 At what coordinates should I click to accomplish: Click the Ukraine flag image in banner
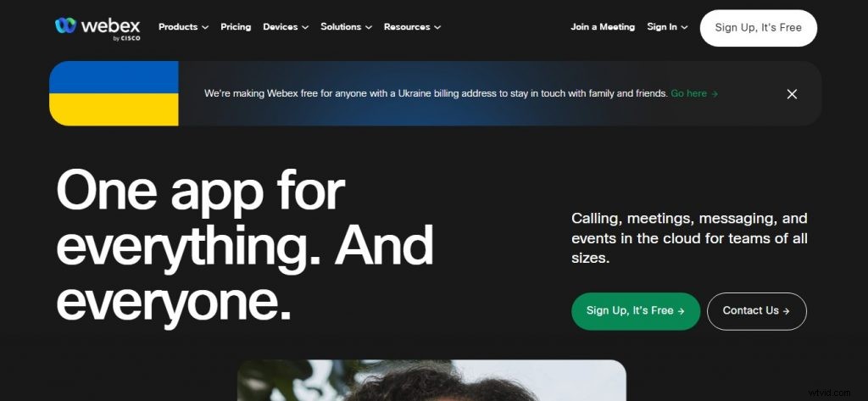(x=114, y=93)
